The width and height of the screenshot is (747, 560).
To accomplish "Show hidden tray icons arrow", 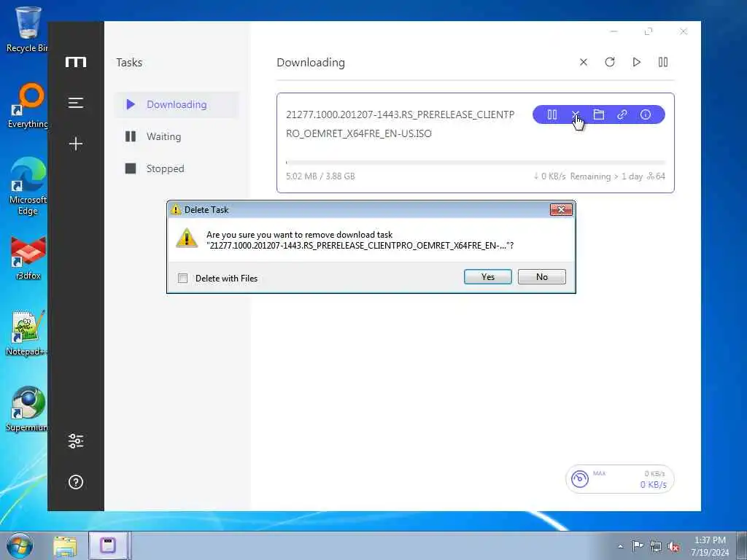I will coord(620,546).
